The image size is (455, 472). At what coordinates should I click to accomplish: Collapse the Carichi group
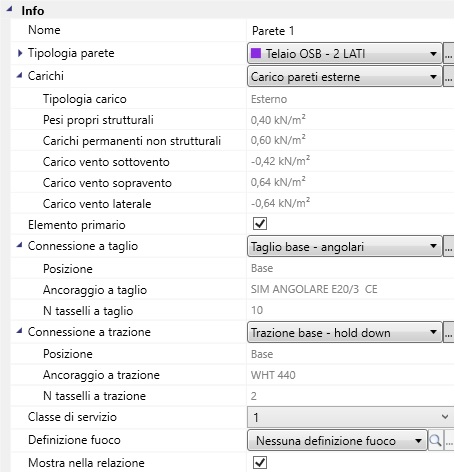point(19,76)
